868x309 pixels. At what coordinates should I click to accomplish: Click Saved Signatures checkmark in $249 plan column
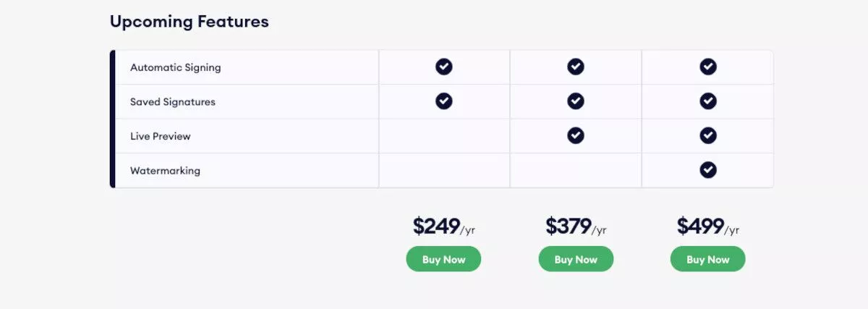[443, 101]
